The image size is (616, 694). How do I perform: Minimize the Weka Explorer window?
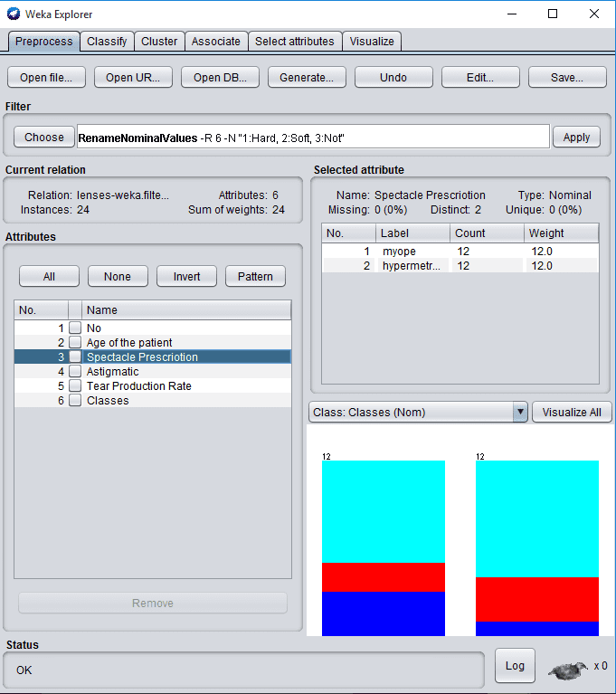coord(512,14)
